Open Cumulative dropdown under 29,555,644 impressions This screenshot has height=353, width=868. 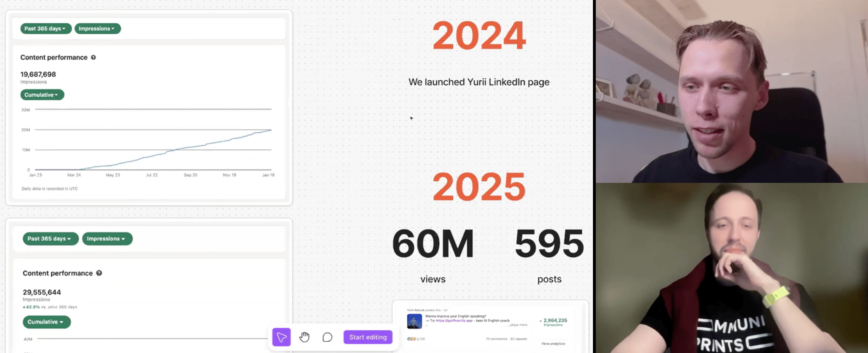(46, 322)
